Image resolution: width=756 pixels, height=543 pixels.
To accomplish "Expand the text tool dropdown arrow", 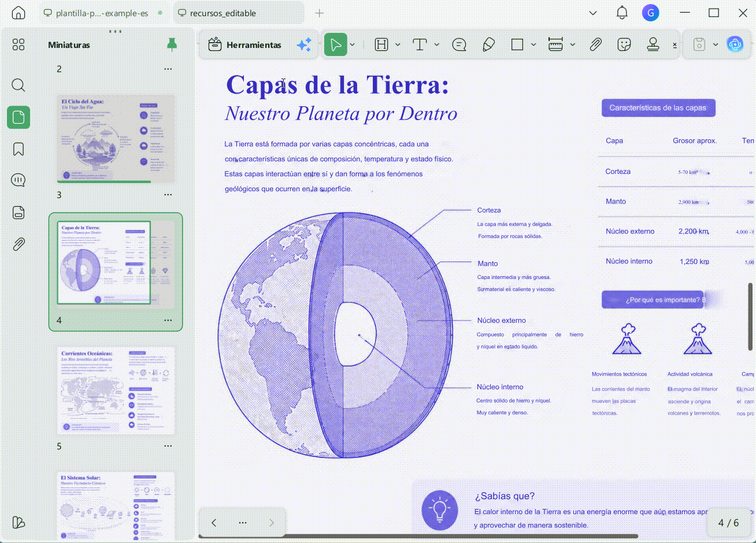I will coord(437,45).
